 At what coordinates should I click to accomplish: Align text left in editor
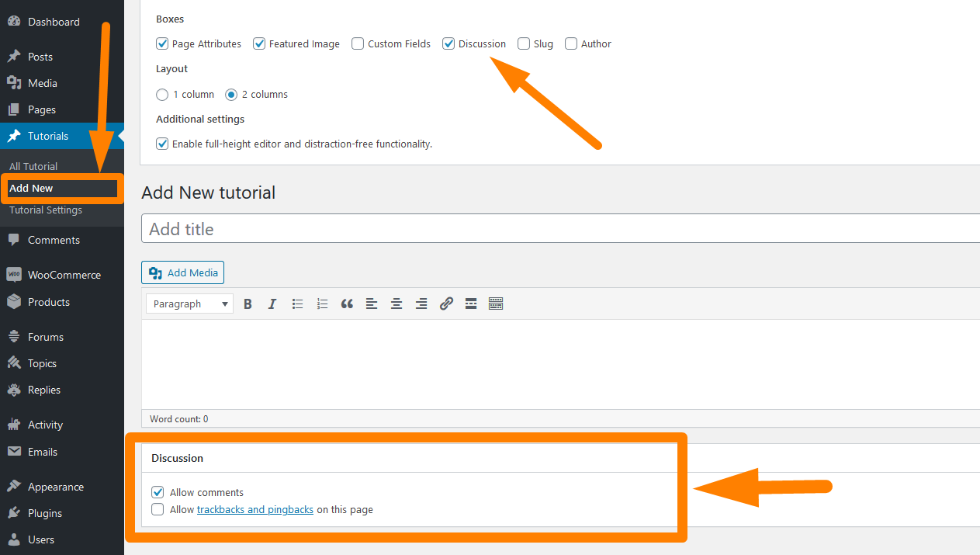(x=372, y=304)
